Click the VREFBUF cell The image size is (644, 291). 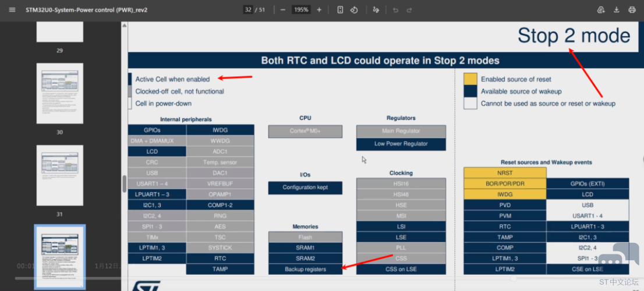[x=220, y=183]
